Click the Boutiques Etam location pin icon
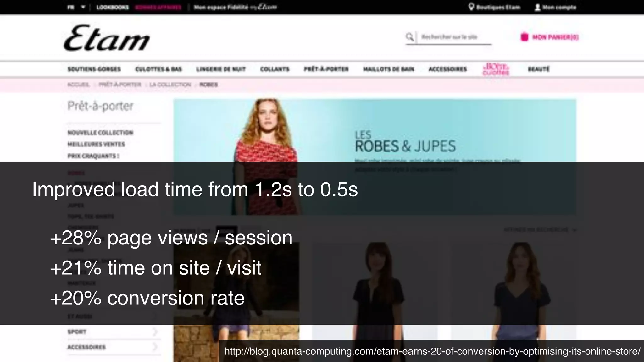 pos(471,7)
